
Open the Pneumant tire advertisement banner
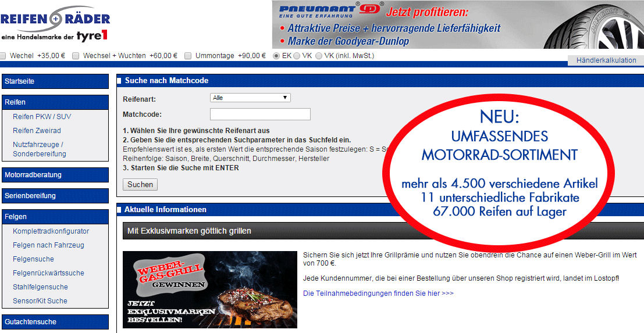coord(458,24)
